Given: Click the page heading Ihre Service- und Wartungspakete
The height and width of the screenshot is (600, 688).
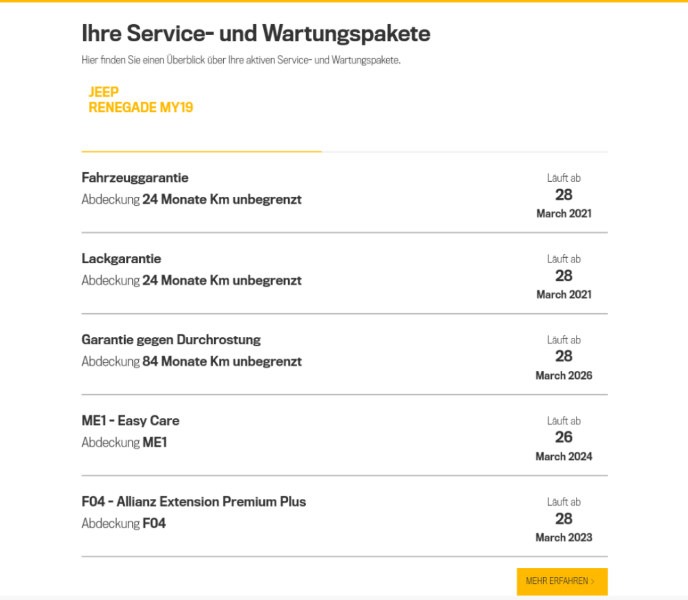Looking at the screenshot, I should pos(256,34).
